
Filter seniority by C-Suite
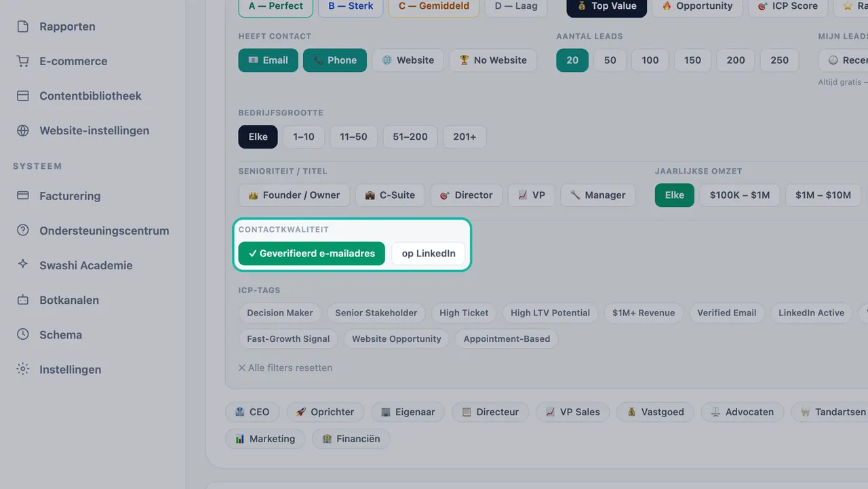[390, 195]
